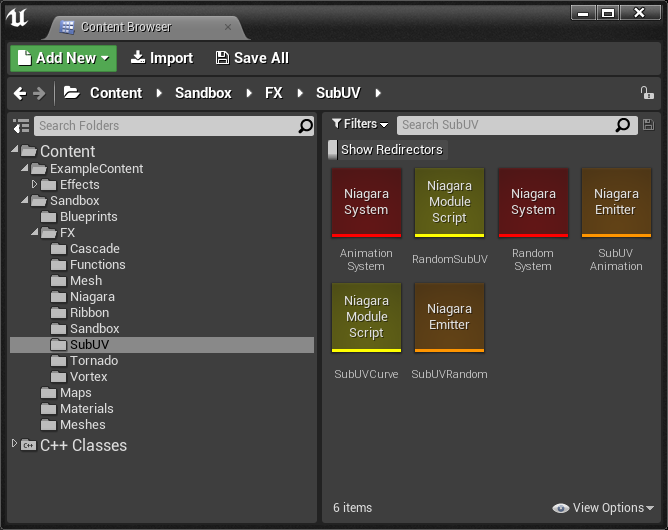Screen dimensions: 668x530
Task: Toggle the Show Redirectors filter
Action: pyautogui.click(x=388, y=150)
